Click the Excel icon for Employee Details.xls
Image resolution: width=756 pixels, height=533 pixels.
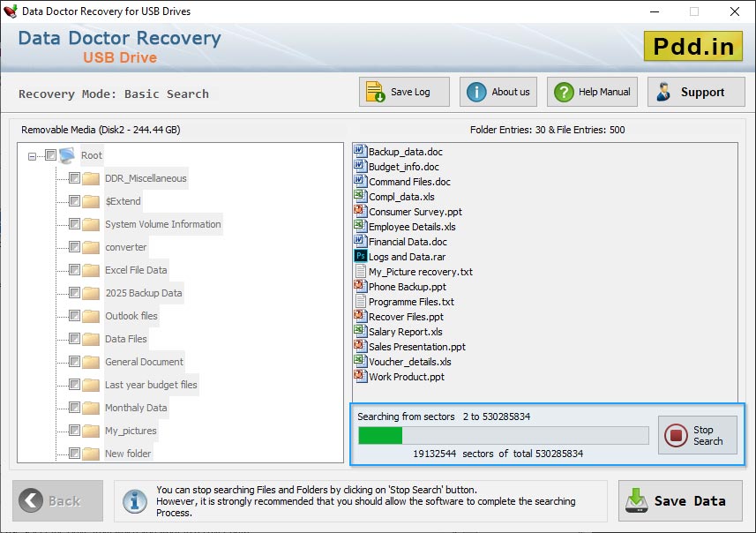360,226
